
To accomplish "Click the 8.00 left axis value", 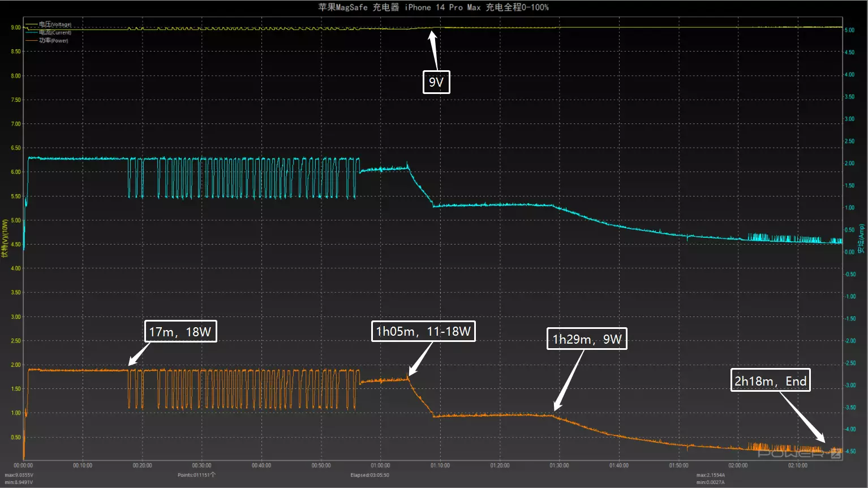I will pos(16,75).
